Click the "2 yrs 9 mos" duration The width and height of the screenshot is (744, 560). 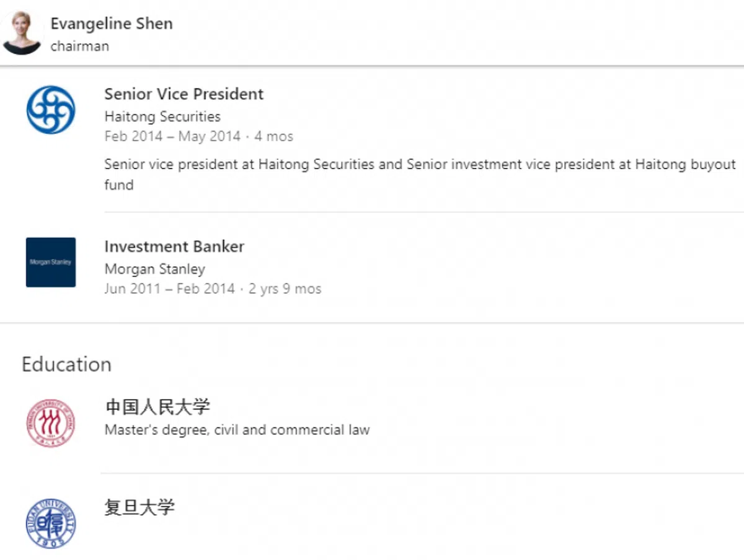(285, 289)
